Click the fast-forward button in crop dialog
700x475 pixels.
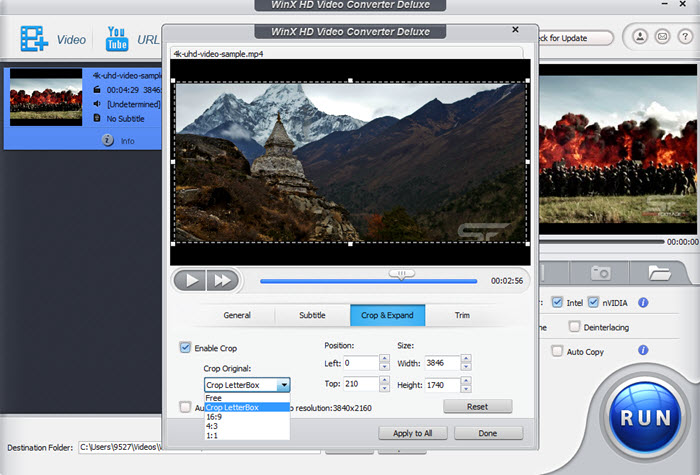(x=222, y=280)
